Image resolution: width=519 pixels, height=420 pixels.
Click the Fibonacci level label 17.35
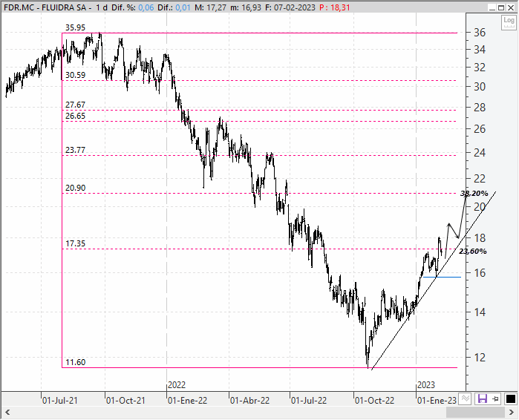coord(75,243)
